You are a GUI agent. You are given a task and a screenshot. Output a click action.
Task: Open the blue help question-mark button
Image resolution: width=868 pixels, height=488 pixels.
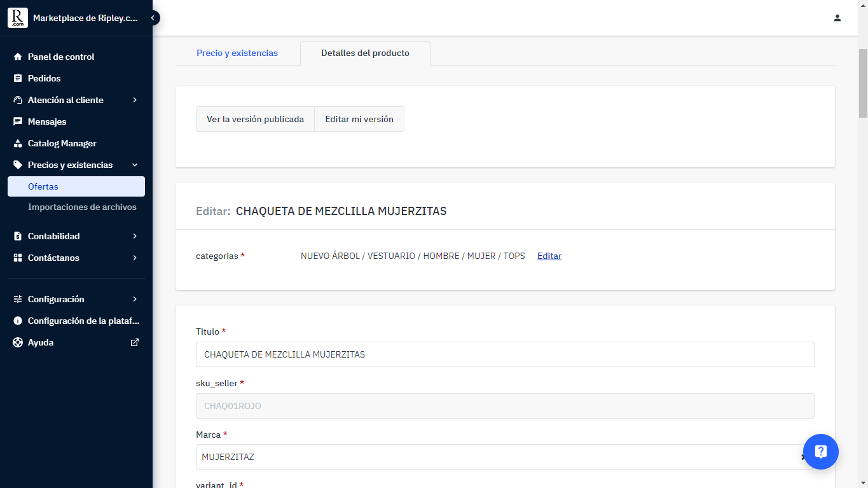(x=820, y=452)
